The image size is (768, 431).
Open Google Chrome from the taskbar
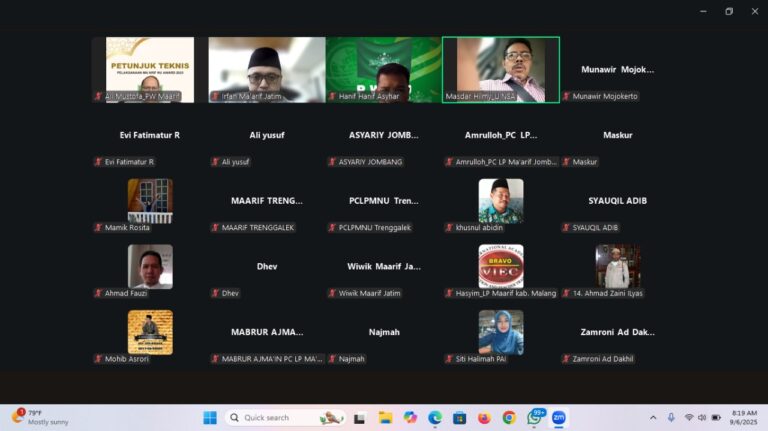(509, 418)
